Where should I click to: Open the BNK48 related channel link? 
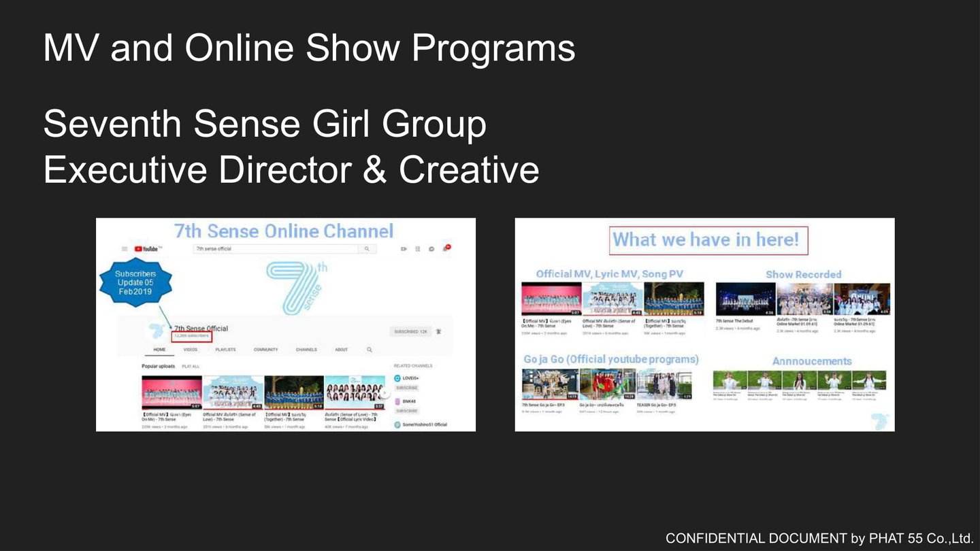410,401
